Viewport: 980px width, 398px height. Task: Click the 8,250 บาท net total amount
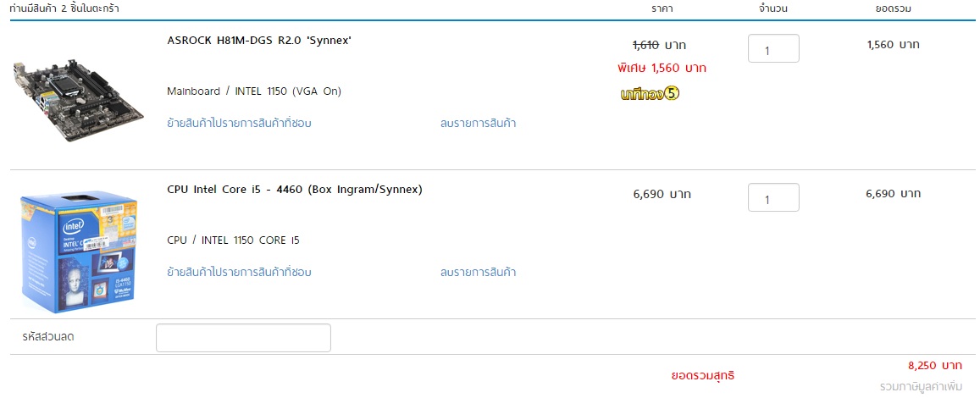[x=934, y=366]
